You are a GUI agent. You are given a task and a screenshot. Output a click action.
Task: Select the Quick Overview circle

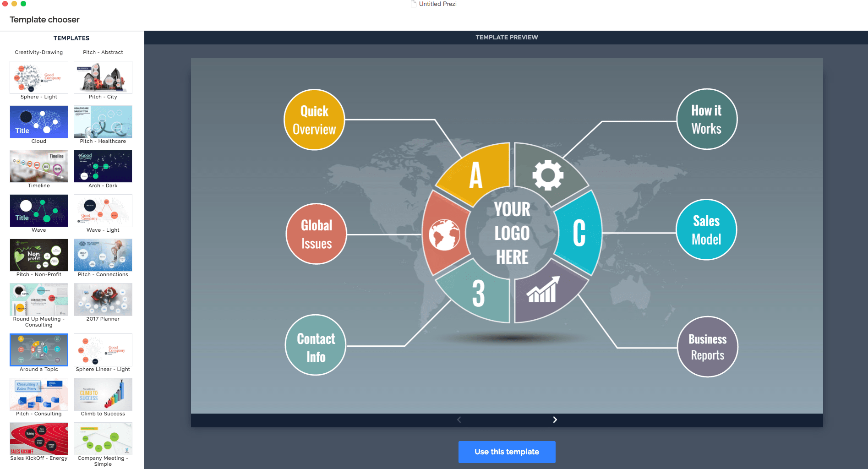[314, 120]
